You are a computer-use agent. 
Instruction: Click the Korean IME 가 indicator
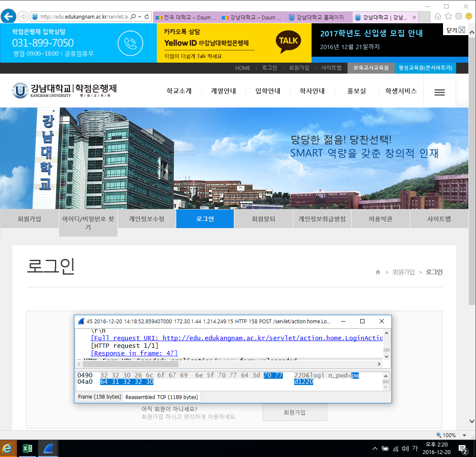(x=415, y=448)
